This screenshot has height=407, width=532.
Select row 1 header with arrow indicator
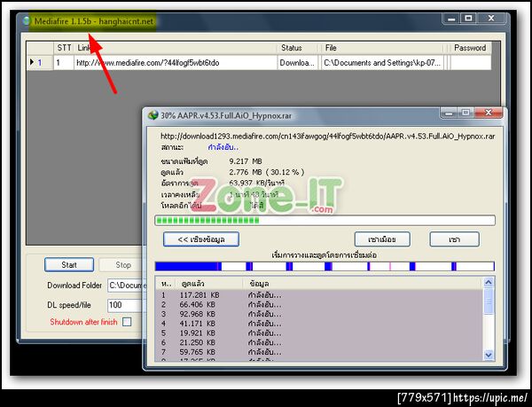[x=39, y=63]
